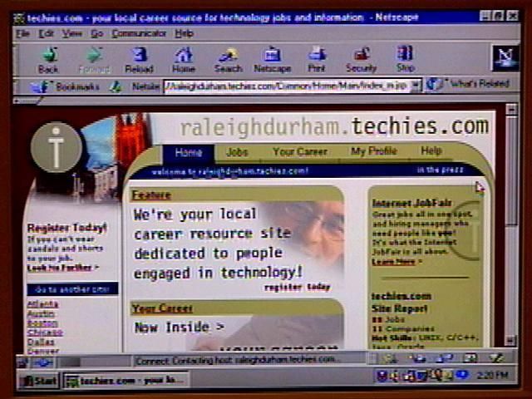The height and width of the screenshot is (399, 532).
Task: Select the Jobs tab on techies site
Action: point(237,152)
